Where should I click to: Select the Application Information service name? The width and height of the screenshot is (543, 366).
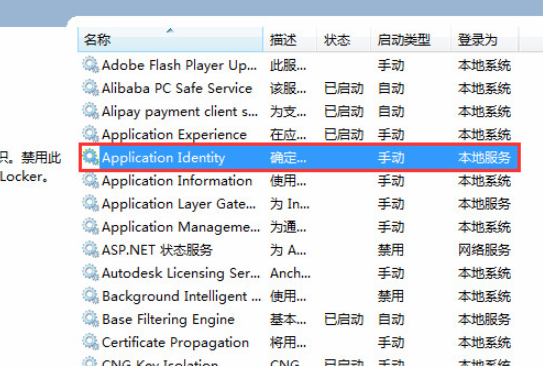pyautogui.click(x=177, y=181)
